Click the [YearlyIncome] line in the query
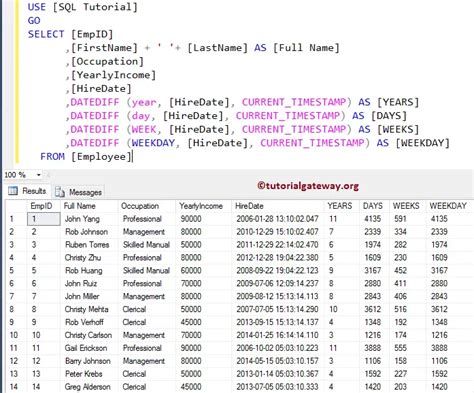The height and width of the screenshot is (393, 474). (x=111, y=75)
